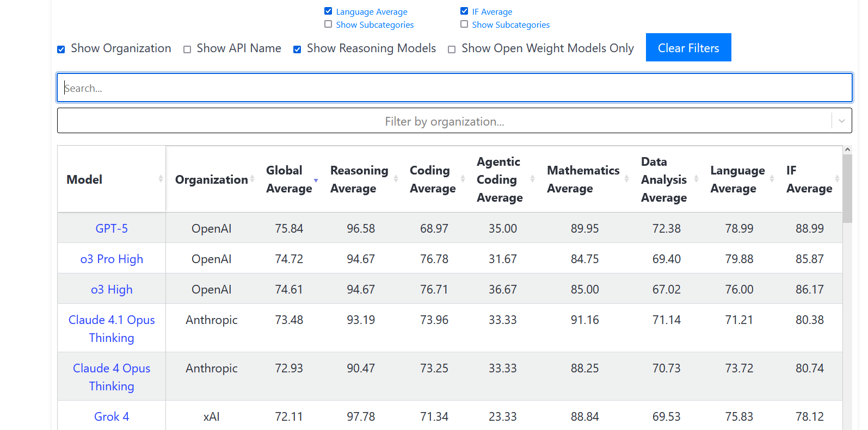
Task: Click the Global Average header text
Action: (x=289, y=179)
